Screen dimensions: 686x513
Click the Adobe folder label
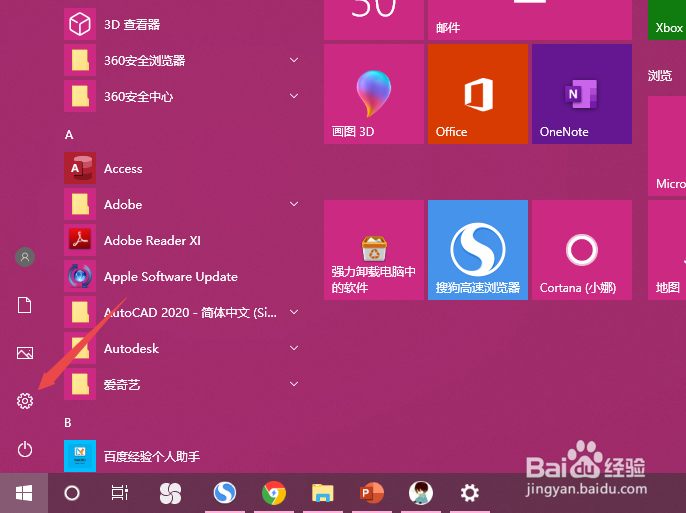pos(123,205)
